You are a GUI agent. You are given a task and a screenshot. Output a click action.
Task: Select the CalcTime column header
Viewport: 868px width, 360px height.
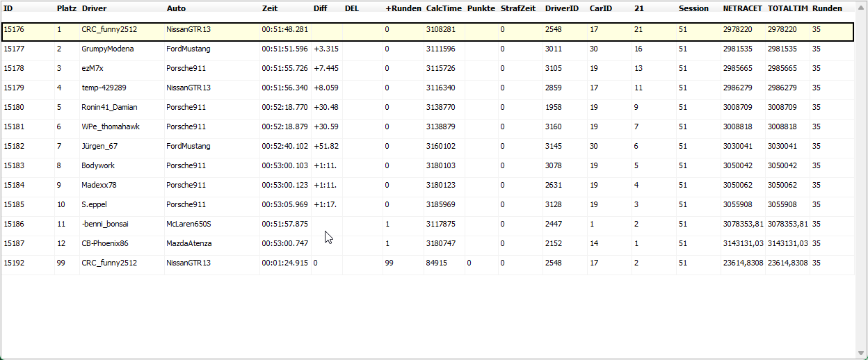coord(443,8)
